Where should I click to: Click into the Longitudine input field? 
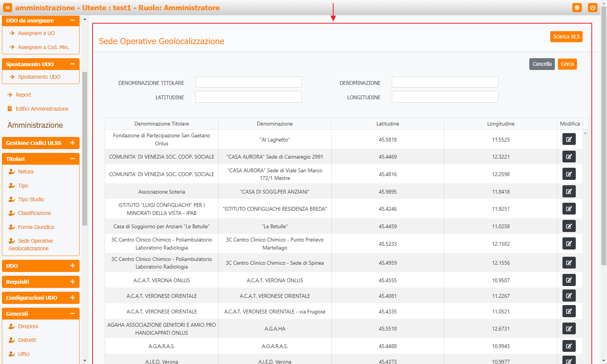(x=445, y=97)
